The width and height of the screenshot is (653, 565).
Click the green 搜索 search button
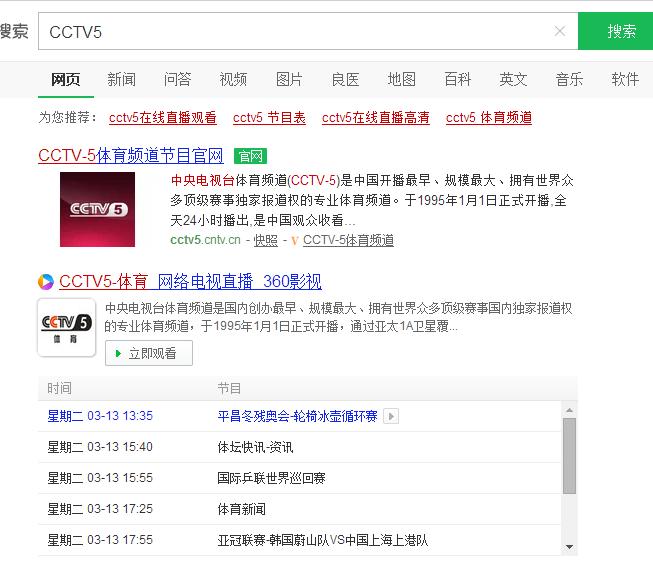[x=616, y=31]
